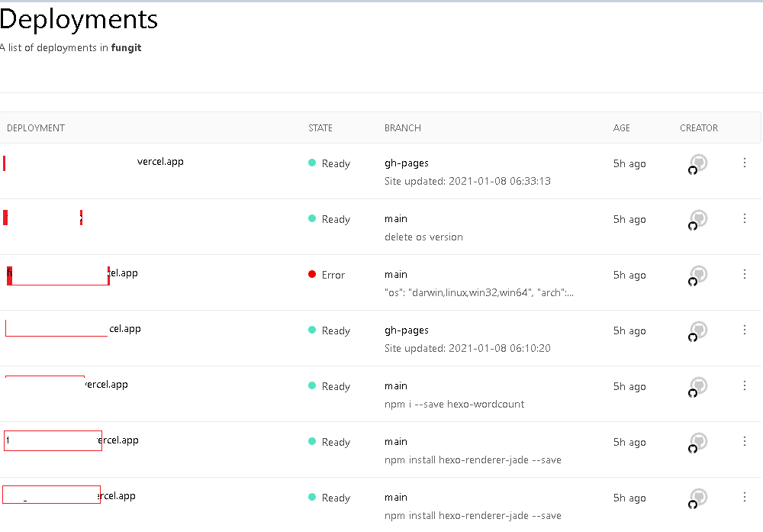Click the red Error status dot
The width and height of the screenshot is (763, 532).
coord(312,275)
